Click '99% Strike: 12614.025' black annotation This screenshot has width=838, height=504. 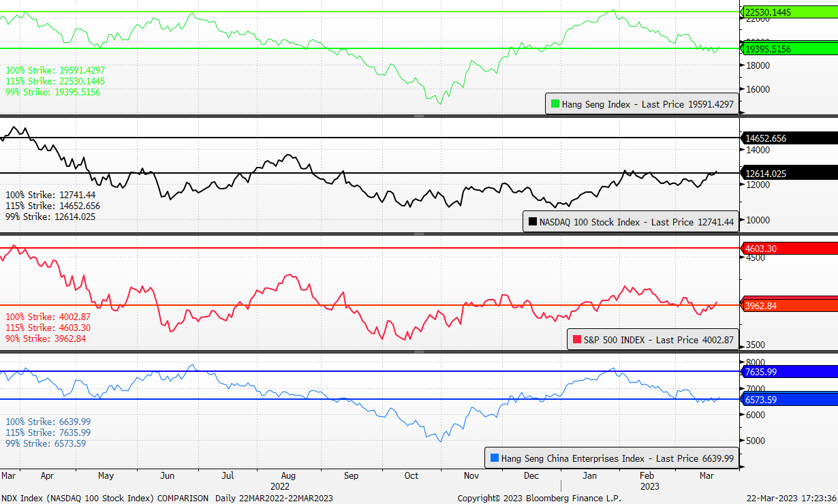point(50,217)
